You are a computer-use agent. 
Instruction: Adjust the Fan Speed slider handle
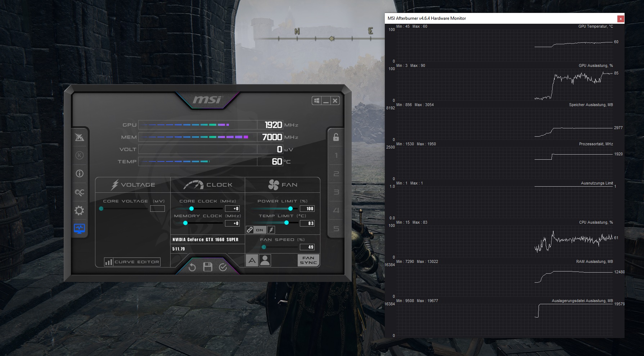click(264, 247)
